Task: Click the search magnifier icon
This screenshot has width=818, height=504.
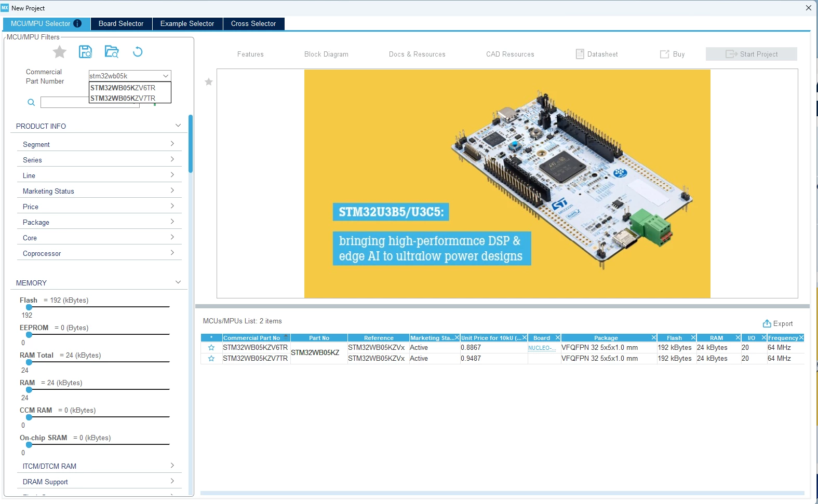Action: click(31, 102)
